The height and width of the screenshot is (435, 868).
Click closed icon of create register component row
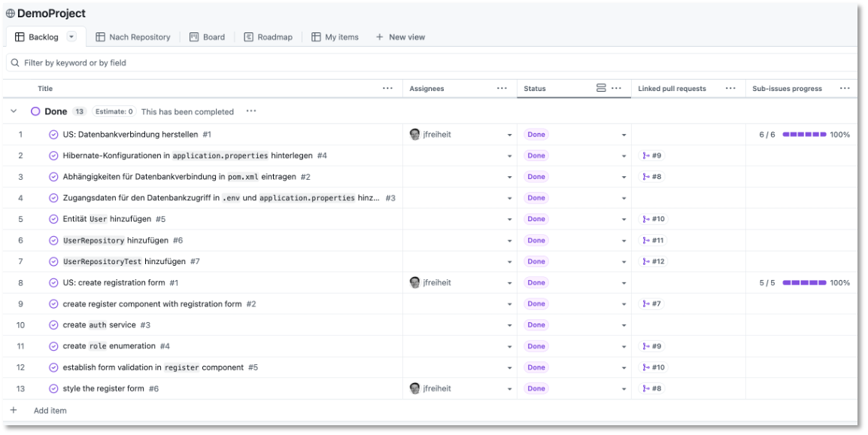tap(53, 303)
